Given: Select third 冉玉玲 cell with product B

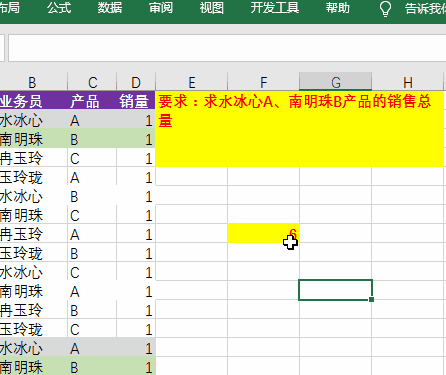Looking at the screenshot, I should pyautogui.click(x=33, y=310).
